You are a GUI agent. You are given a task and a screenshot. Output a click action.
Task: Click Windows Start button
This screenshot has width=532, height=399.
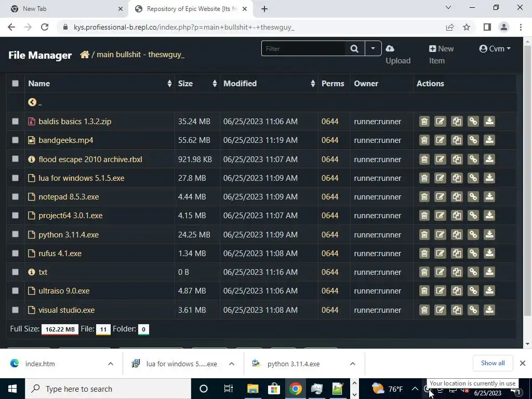point(12,389)
